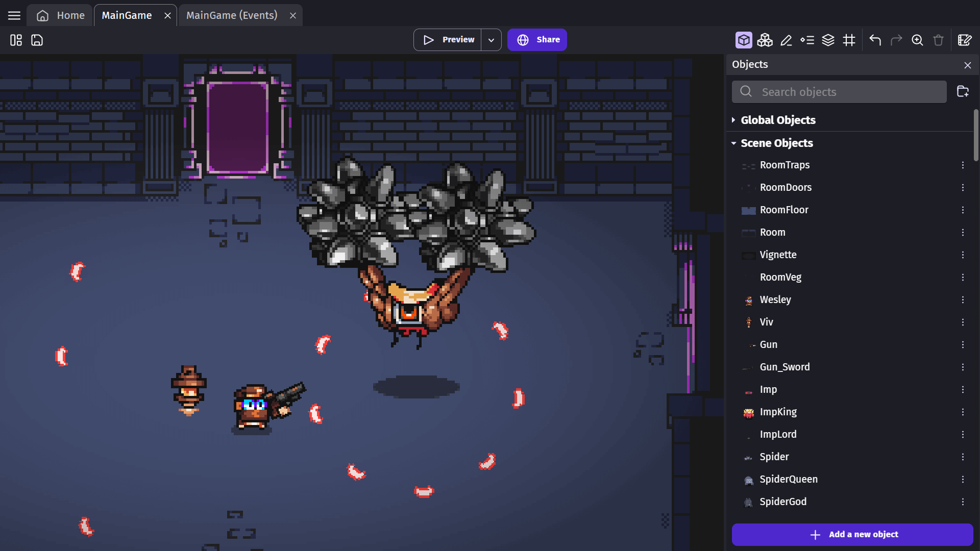Select the pencil/edit tool icon
Viewport: 980px width, 551px height.
point(786,40)
